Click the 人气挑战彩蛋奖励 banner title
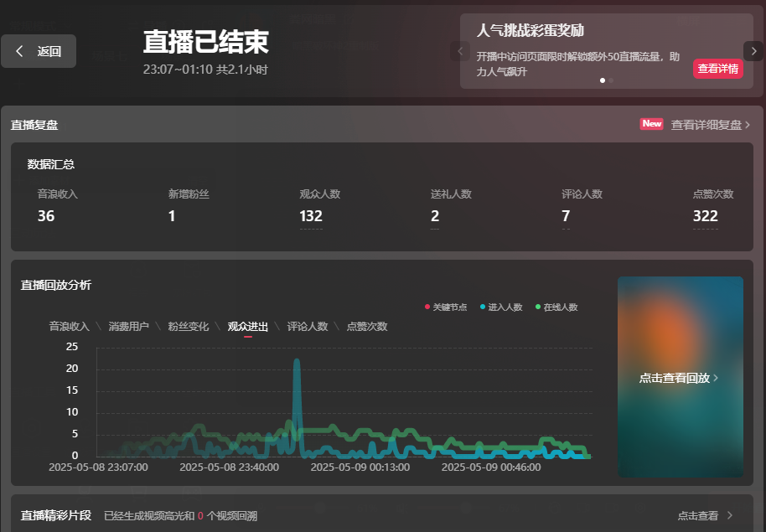The width and height of the screenshot is (766, 532). [x=530, y=31]
